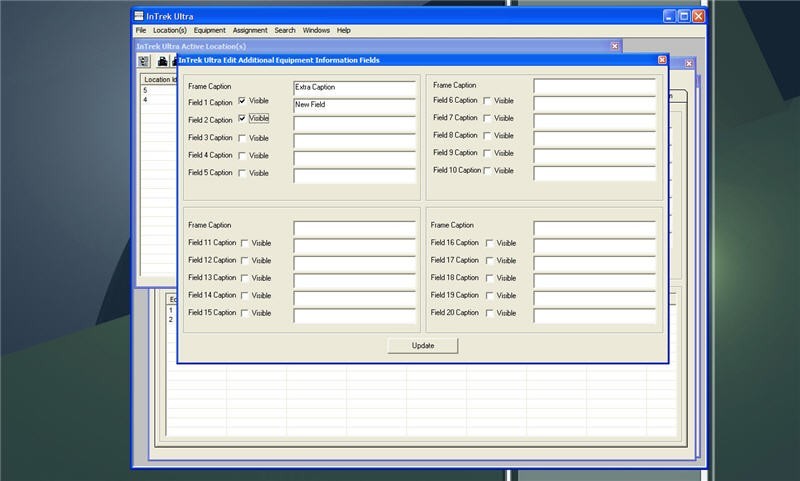
Task: Toggle Visible for Field 10 Caption
Action: [487, 170]
